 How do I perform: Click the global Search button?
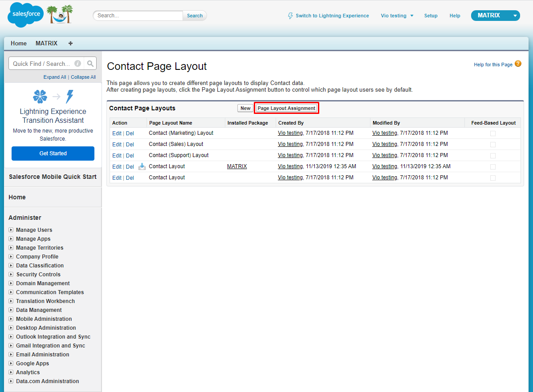[195, 16]
